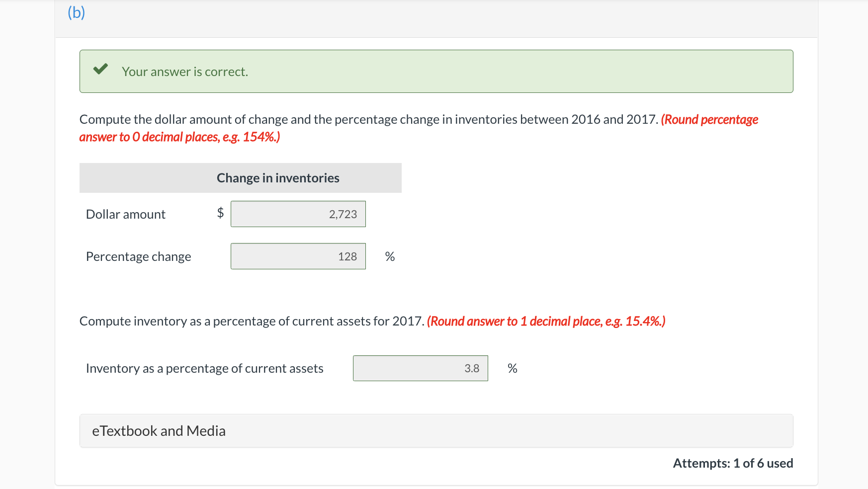The image size is (868, 489).
Task: Click the dollar sign beside Dollar amount field
Action: click(220, 214)
